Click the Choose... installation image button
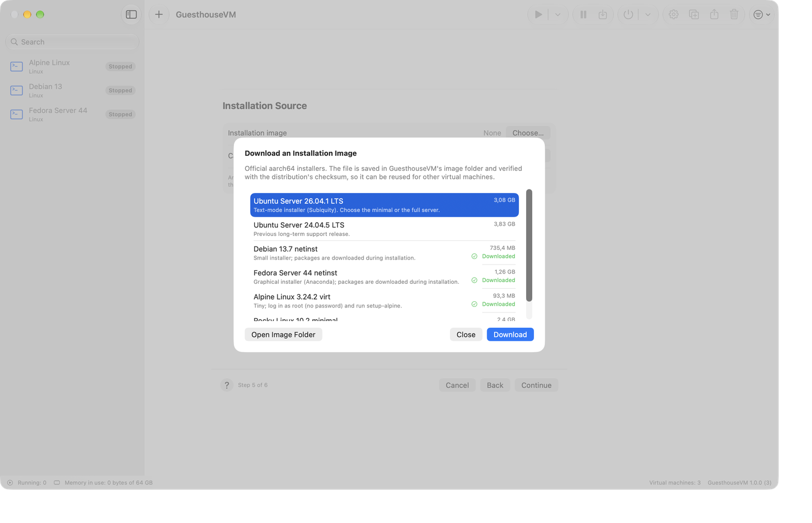The height and width of the screenshot is (523, 812). coord(528,133)
